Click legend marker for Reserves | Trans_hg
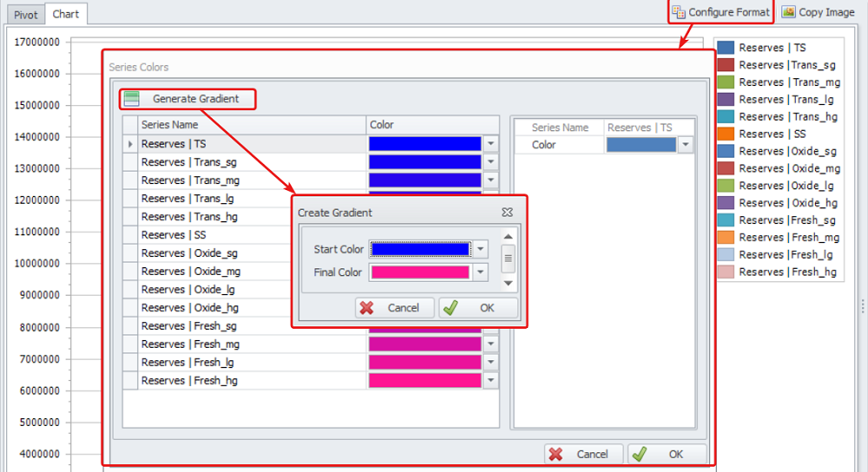 click(x=726, y=116)
